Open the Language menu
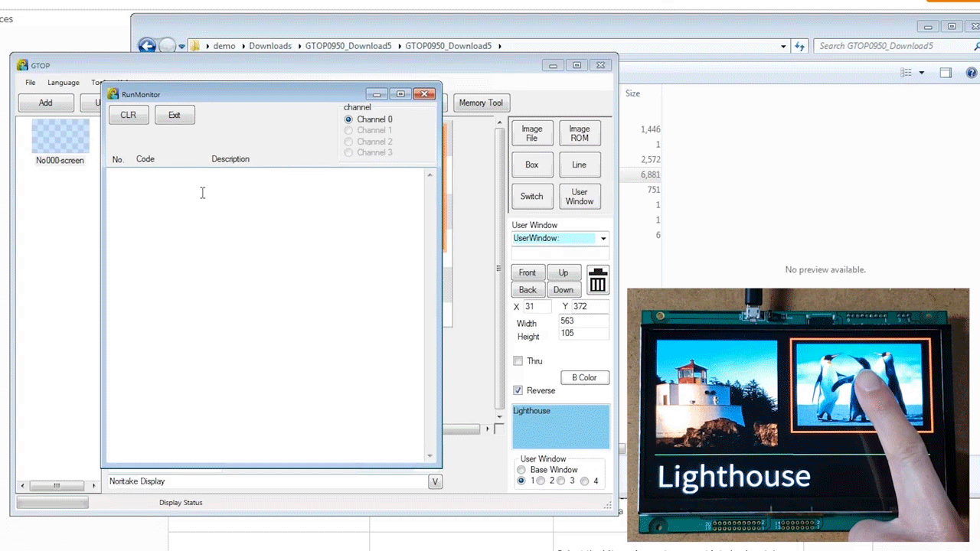 (x=63, y=83)
